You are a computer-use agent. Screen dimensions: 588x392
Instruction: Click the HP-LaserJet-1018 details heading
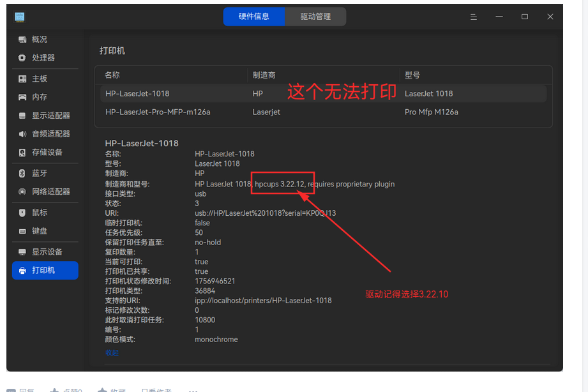coord(142,143)
